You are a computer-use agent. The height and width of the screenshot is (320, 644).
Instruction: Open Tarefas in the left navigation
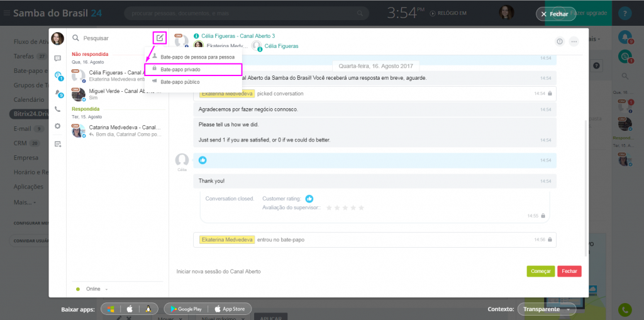click(x=25, y=56)
